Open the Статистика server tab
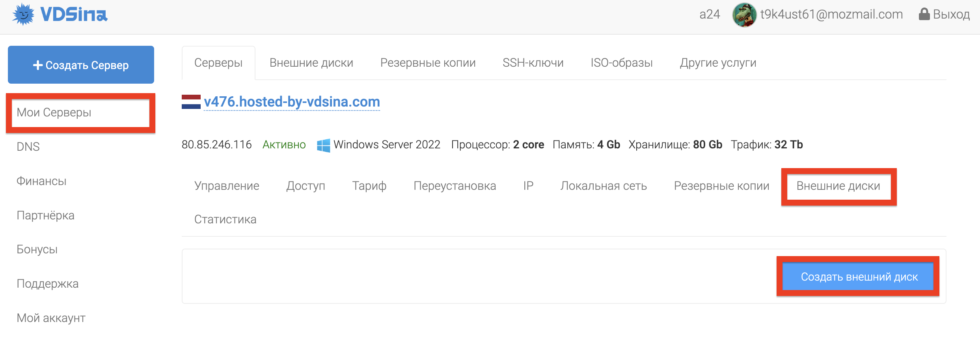The image size is (980, 337). click(225, 219)
